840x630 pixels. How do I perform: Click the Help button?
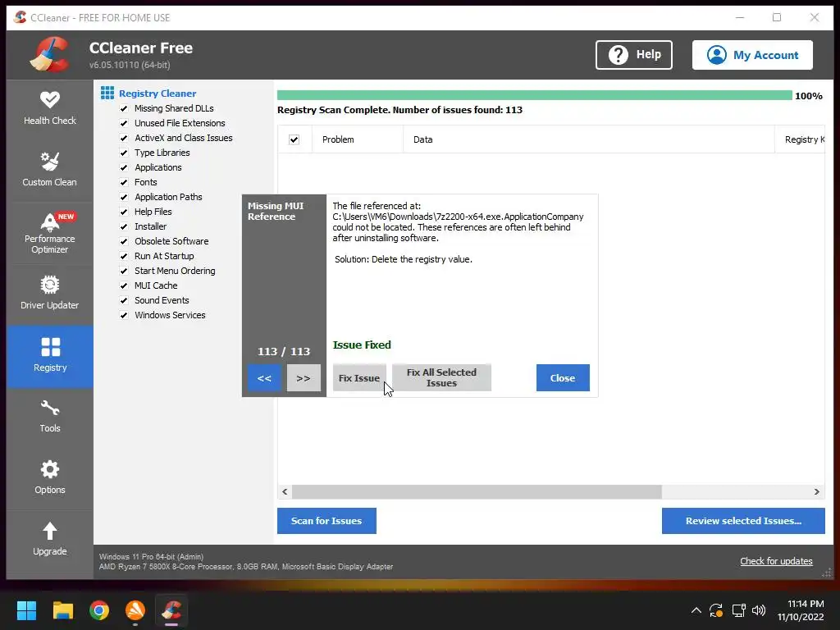click(x=634, y=55)
